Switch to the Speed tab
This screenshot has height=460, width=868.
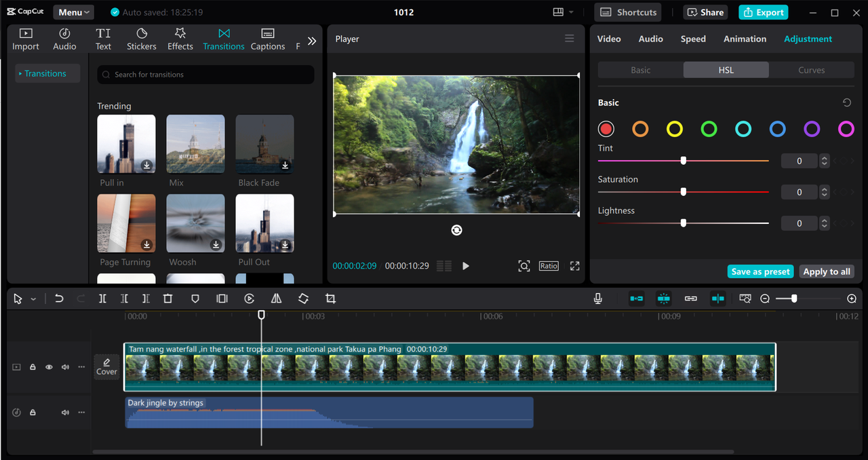click(x=693, y=39)
